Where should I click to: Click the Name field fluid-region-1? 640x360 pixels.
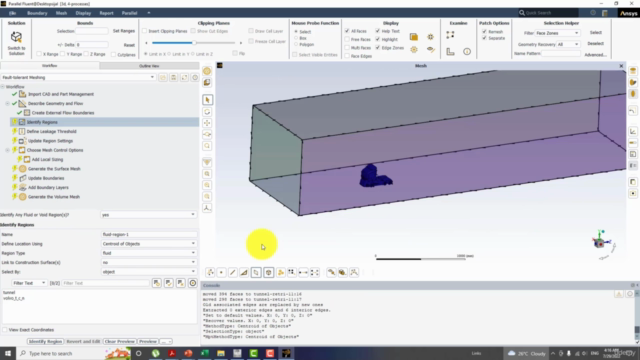149,234
